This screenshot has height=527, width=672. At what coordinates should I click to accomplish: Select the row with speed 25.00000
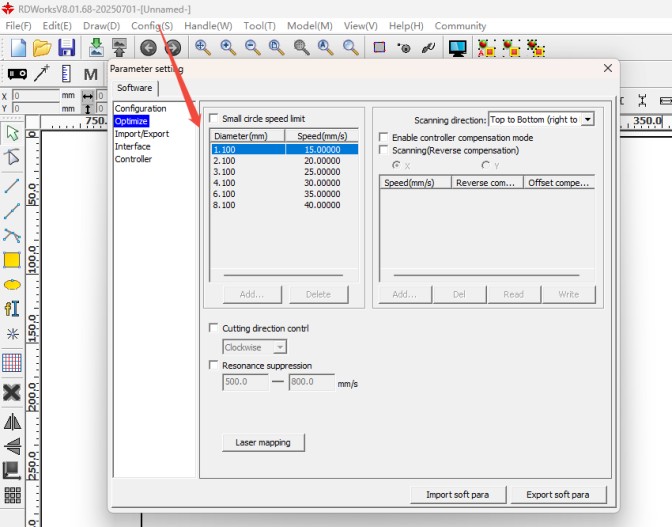285,172
